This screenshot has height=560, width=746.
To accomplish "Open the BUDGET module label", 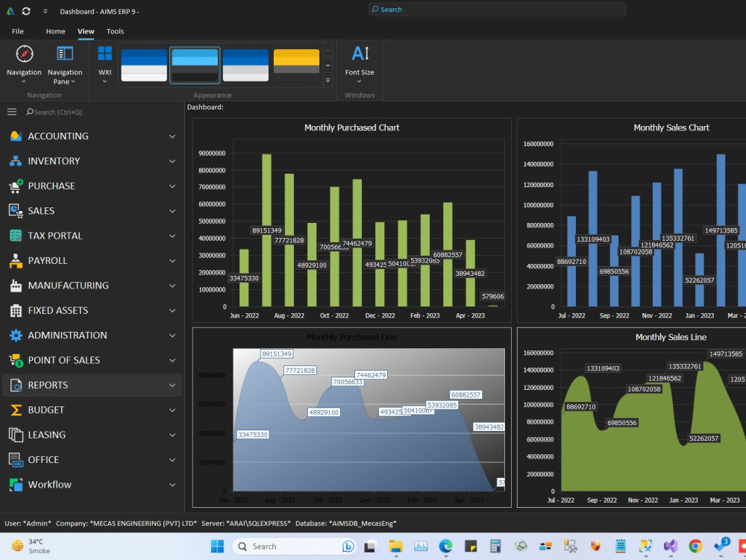I will pyautogui.click(x=46, y=410).
